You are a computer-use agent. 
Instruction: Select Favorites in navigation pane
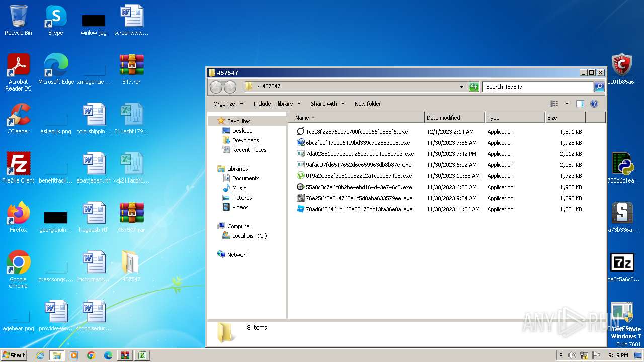coord(238,121)
